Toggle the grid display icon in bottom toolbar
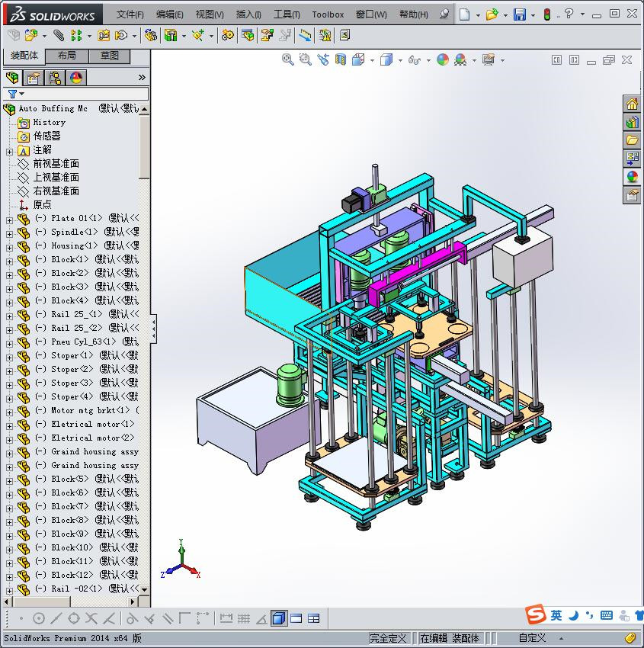 pos(244,618)
